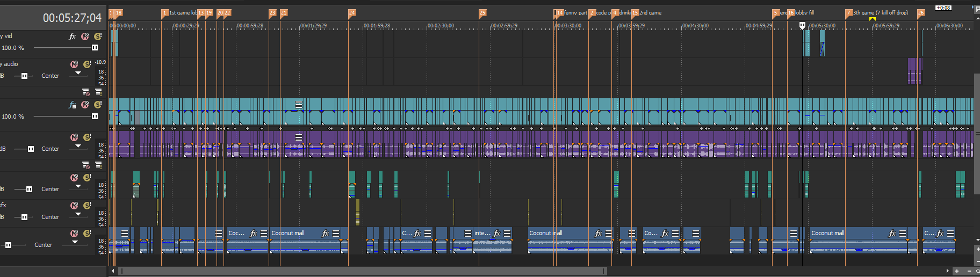Open Track FX on the vid track
980x277 pixels.
click(72, 37)
